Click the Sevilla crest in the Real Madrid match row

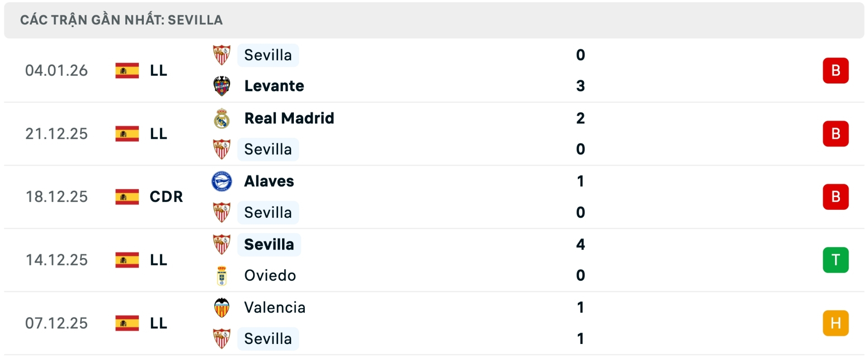point(222,149)
